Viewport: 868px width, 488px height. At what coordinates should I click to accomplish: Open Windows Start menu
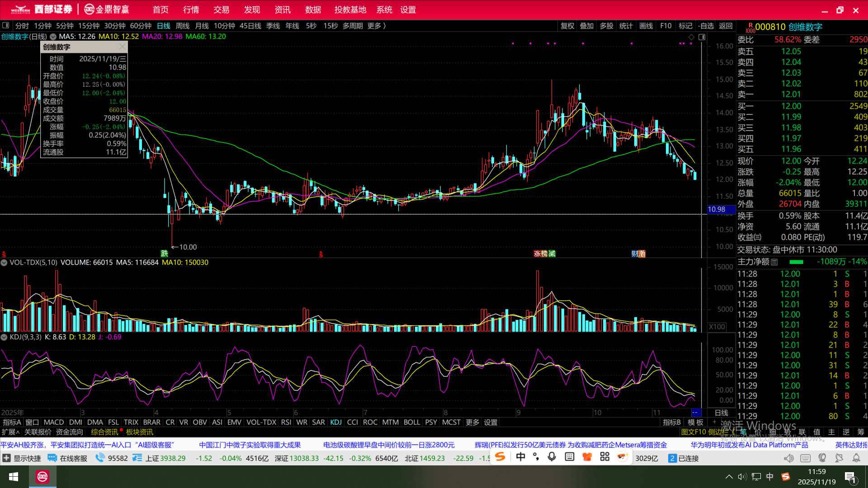14,477
